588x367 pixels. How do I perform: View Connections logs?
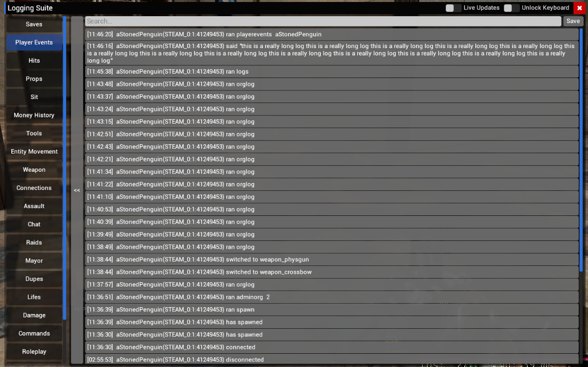(34, 187)
